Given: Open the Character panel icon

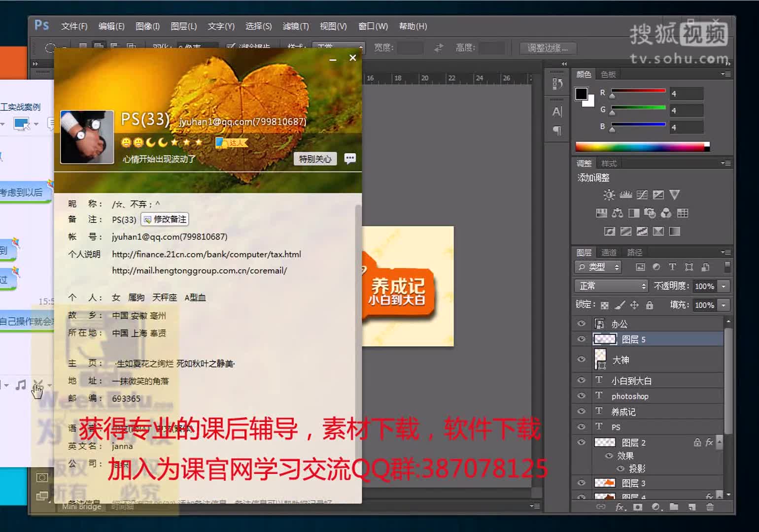Looking at the screenshot, I should tap(557, 112).
